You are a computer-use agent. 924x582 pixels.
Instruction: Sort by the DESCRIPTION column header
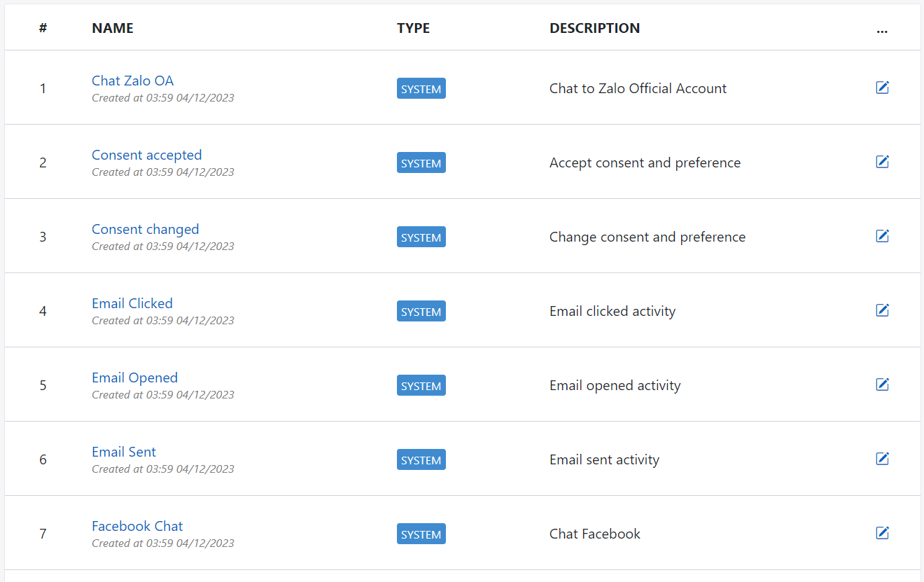tap(594, 28)
